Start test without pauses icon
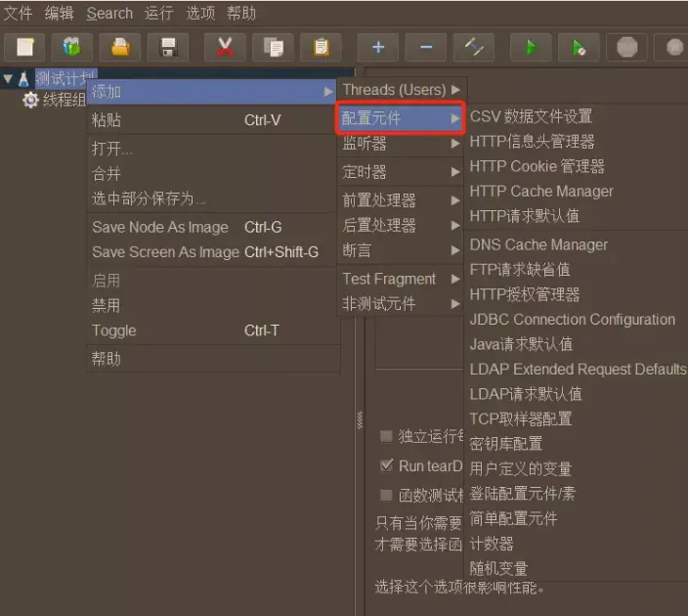 pos(579,47)
